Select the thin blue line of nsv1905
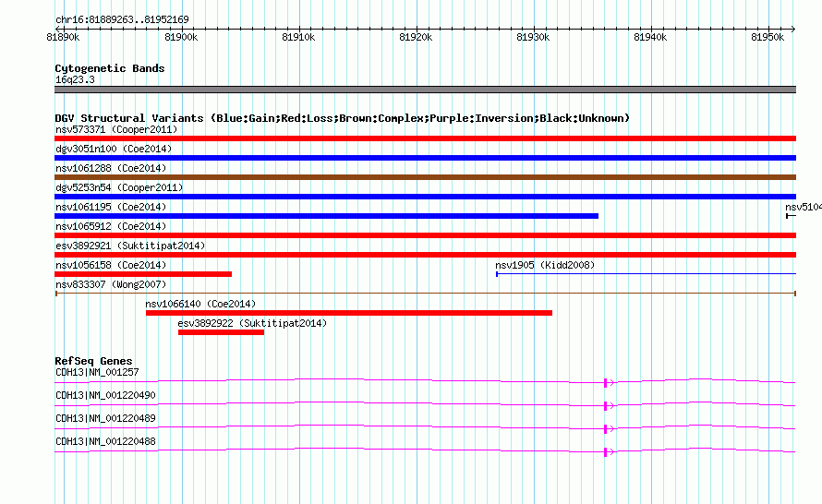The image size is (822, 504). pyautogui.click(x=646, y=273)
